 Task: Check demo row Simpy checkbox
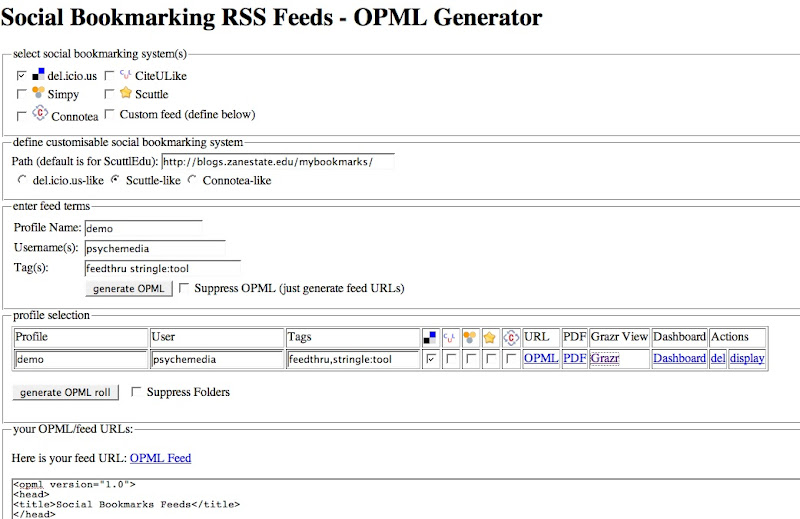[470, 359]
